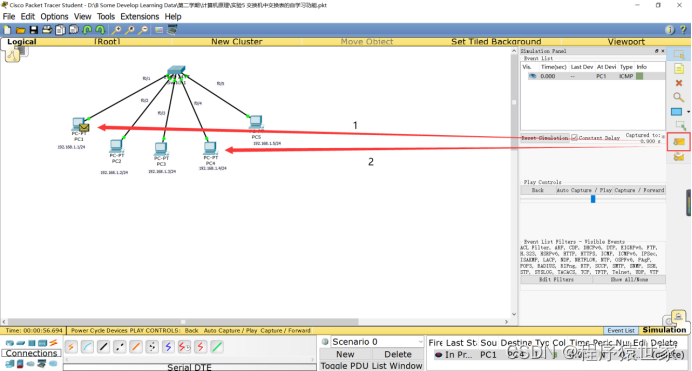Viewport: 692px width, 371px height.
Task: Click the Navigation panel icon under Logical
Action: pos(12,55)
